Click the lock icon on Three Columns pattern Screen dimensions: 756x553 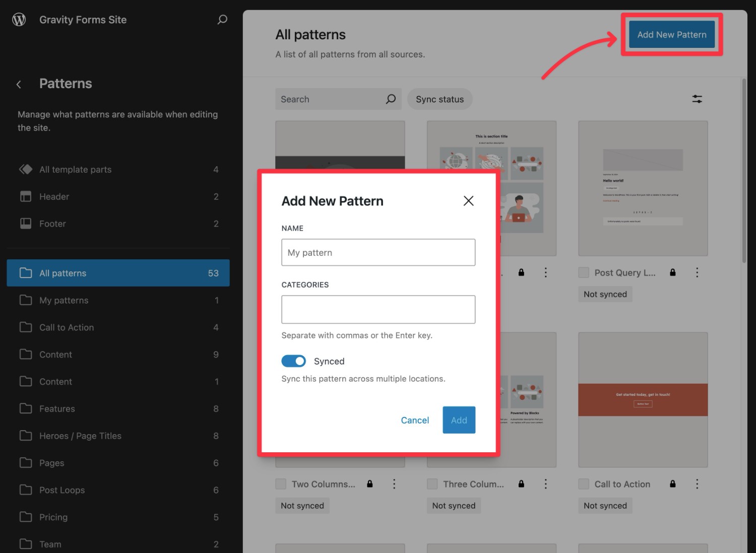tap(521, 484)
